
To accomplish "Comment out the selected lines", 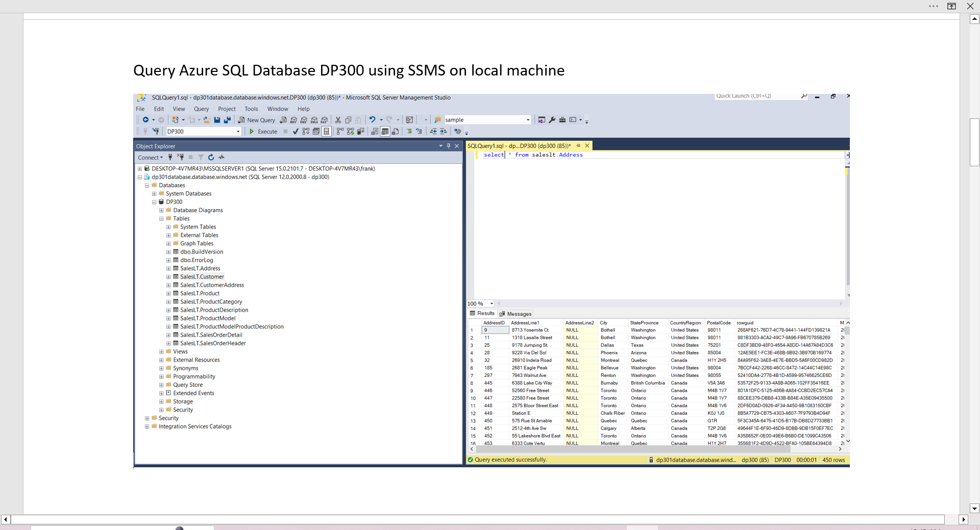I will (x=409, y=131).
